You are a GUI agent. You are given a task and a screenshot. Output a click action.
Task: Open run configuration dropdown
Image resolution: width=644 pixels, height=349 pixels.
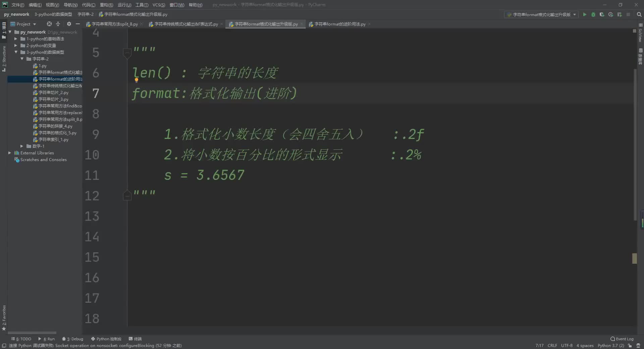coord(541,14)
